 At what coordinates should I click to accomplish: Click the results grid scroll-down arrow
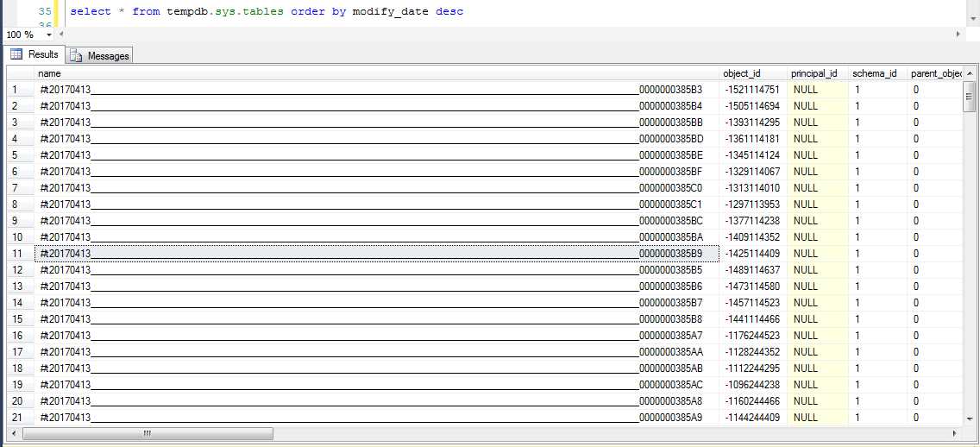(970, 419)
